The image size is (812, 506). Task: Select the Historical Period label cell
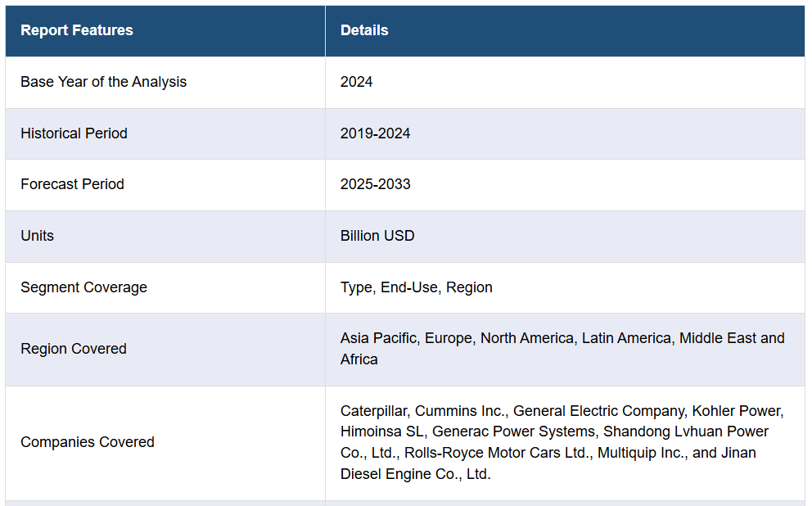tap(165, 133)
